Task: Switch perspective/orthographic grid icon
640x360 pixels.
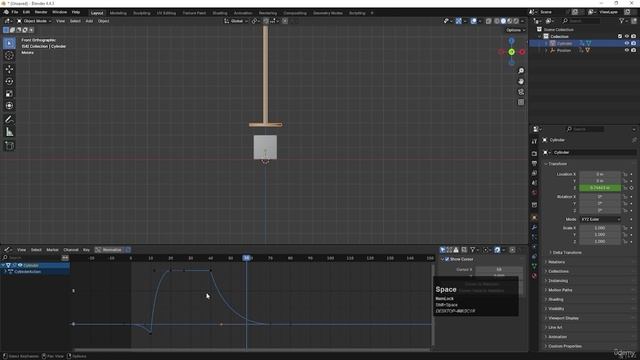Action: (x=521, y=102)
